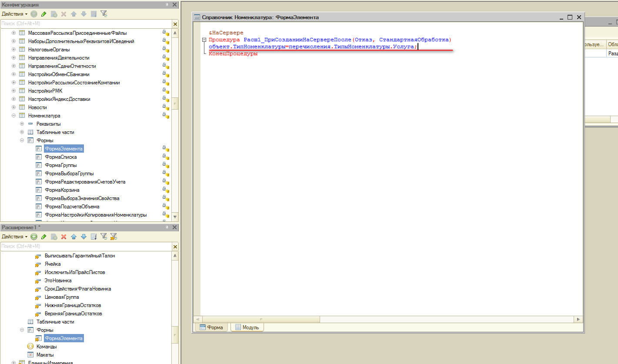Switch to the Форма tab
This screenshot has height=364, width=618.
click(x=211, y=327)
